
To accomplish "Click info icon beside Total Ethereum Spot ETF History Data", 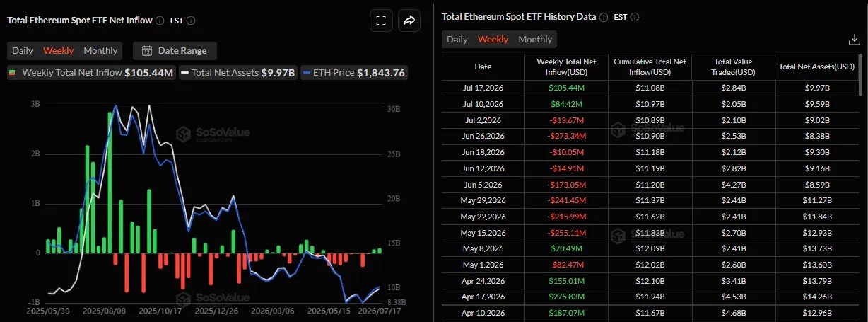I will coord(603,17).
